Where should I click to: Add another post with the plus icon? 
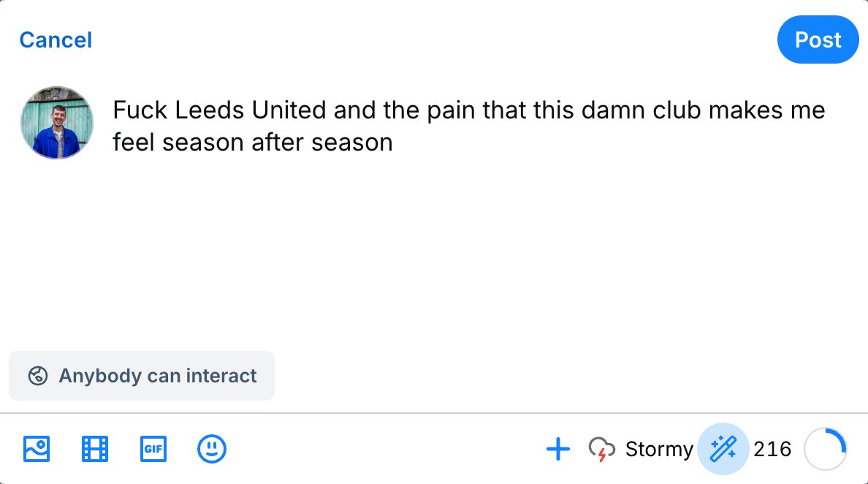[x=558, y=448]
